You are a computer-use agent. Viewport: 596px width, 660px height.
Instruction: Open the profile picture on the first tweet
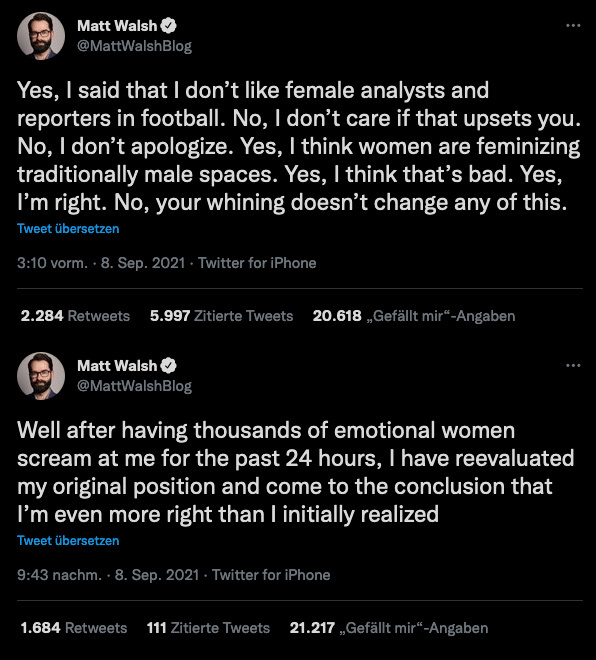(x=41, y=36)
